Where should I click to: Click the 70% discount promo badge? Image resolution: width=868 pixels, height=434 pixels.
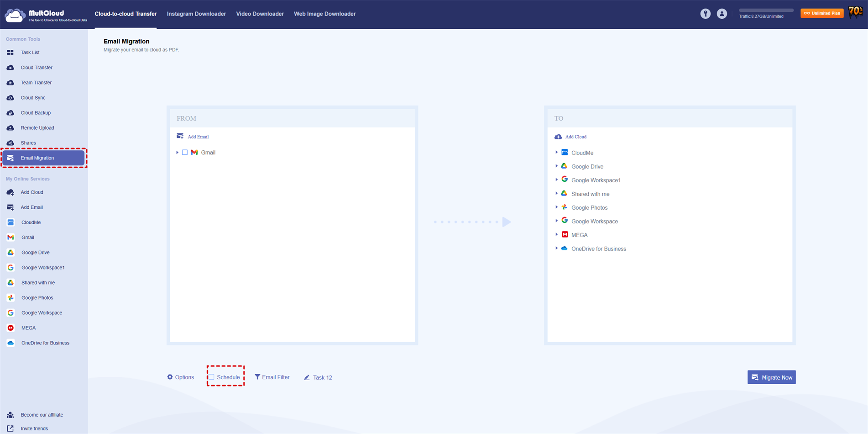(x=856, y=12)
